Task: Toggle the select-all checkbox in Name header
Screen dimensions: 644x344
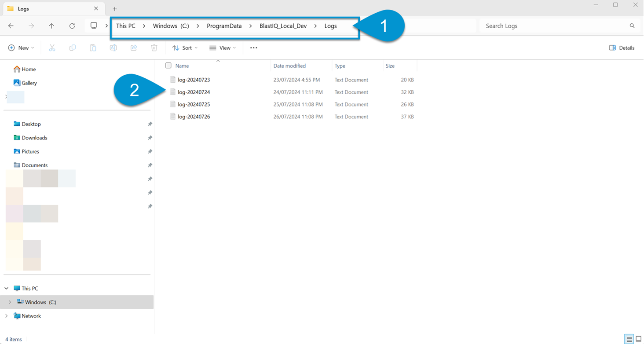Action: click(168, 66)
